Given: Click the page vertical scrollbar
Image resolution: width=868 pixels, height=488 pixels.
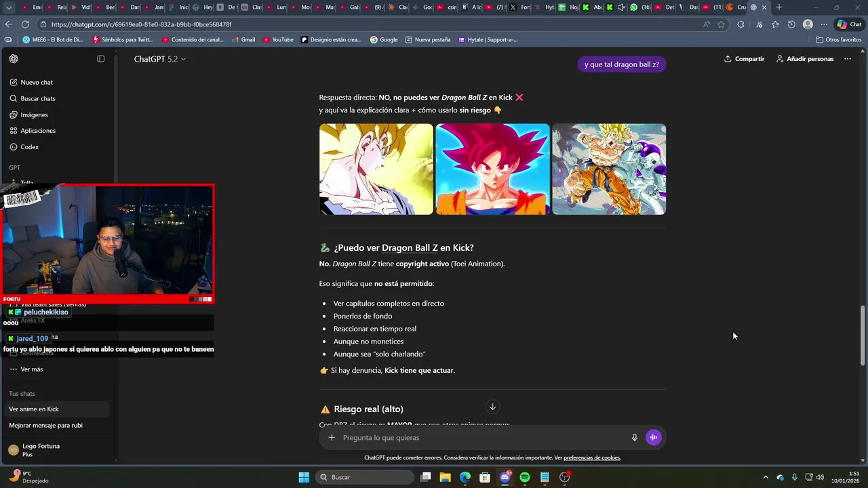Looking at the screenshot, I should point(863,335).
